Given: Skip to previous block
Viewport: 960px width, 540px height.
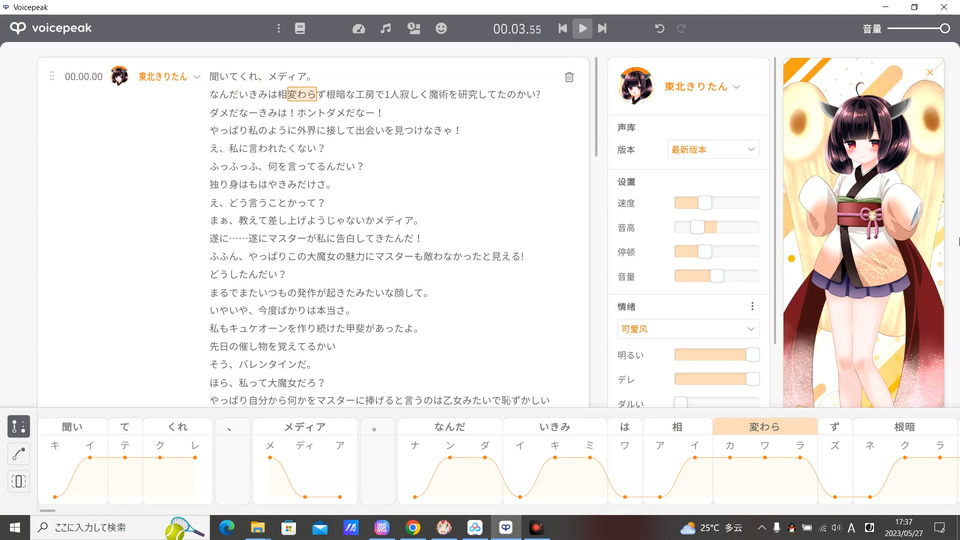Looking at the screenshot, I should click(x=563, y=28).
